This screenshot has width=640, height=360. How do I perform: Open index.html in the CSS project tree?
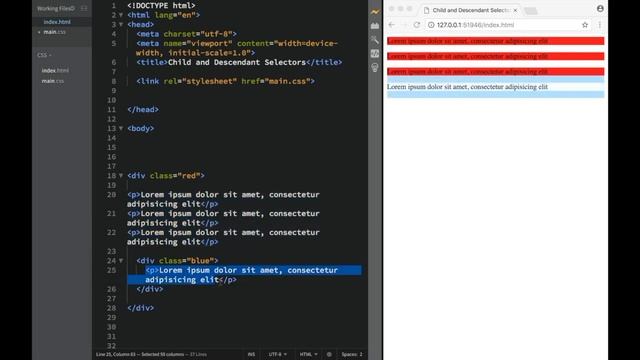click(x=55, y=71)
